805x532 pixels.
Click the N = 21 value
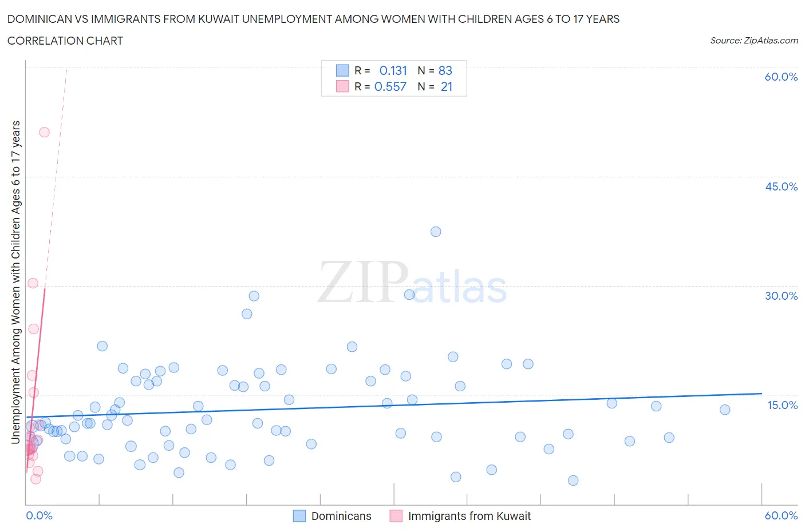click(435, 86)
